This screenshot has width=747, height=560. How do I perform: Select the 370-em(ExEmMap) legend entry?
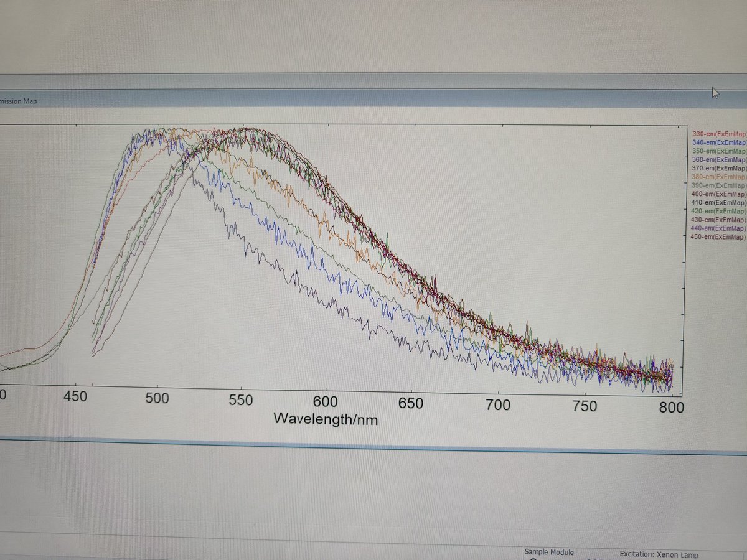tap(718, 169)
